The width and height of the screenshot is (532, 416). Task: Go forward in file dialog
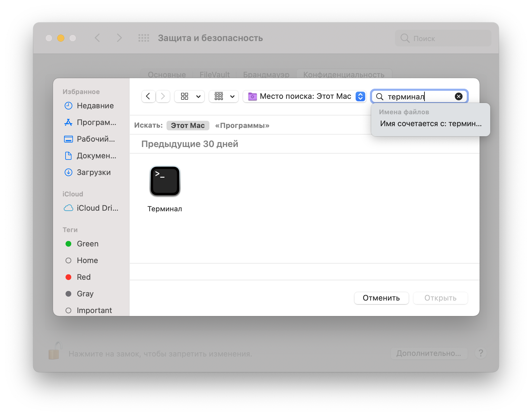tap(163, 96)
